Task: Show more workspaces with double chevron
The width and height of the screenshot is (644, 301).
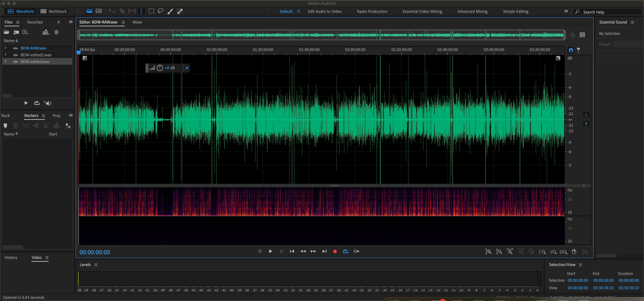Action: [x=566, y=11]
